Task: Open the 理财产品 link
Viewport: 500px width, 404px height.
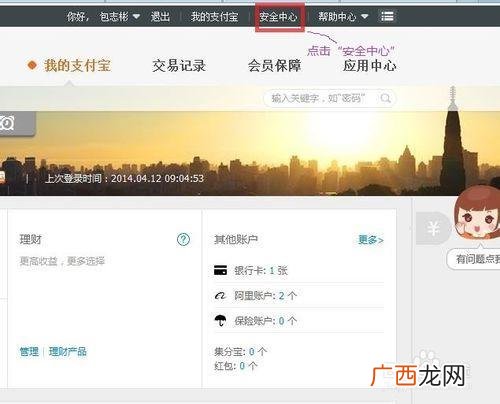Action: pos(68,351)
